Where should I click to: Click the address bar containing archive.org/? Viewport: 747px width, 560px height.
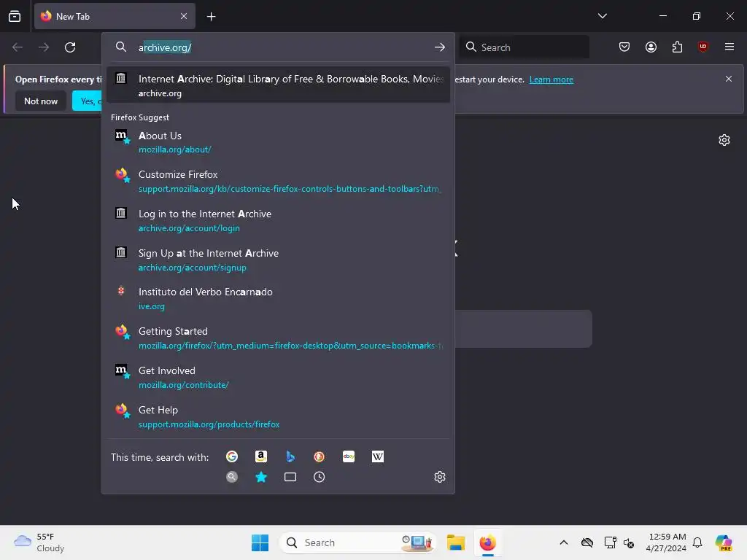tap(279, 47)
